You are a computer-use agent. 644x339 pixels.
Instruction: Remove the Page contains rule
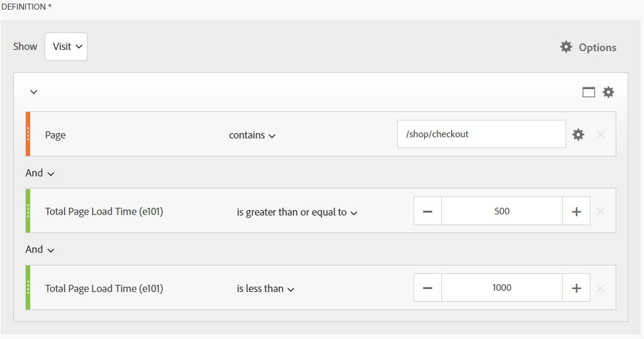[601, 134]
